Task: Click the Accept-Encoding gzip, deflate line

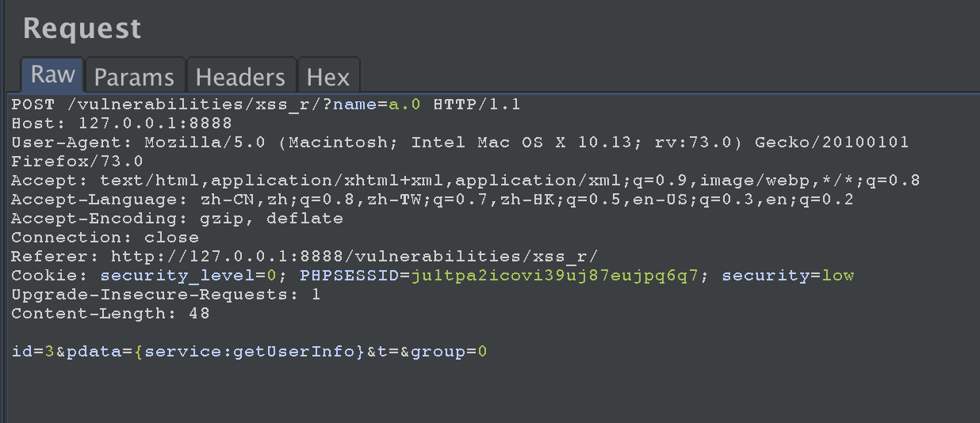Action: point(177,219)
